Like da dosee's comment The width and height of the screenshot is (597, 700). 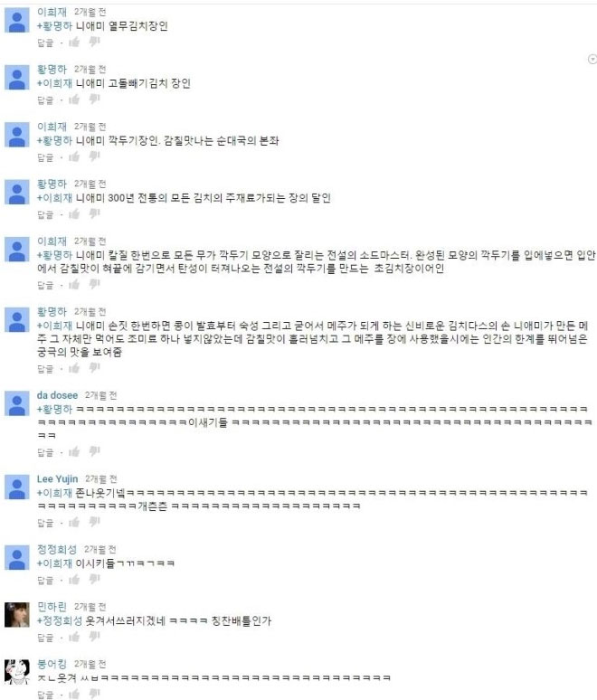[x=74, y=451]
